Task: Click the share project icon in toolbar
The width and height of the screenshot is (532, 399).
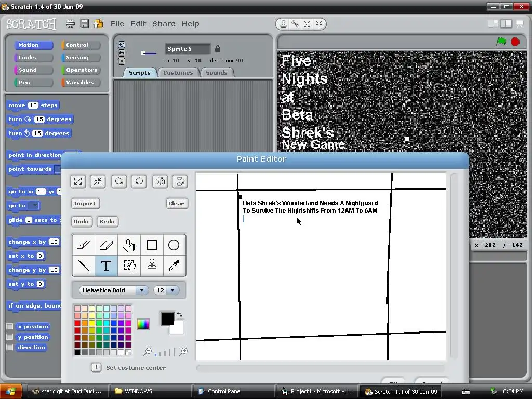Action: click(98, 24)
